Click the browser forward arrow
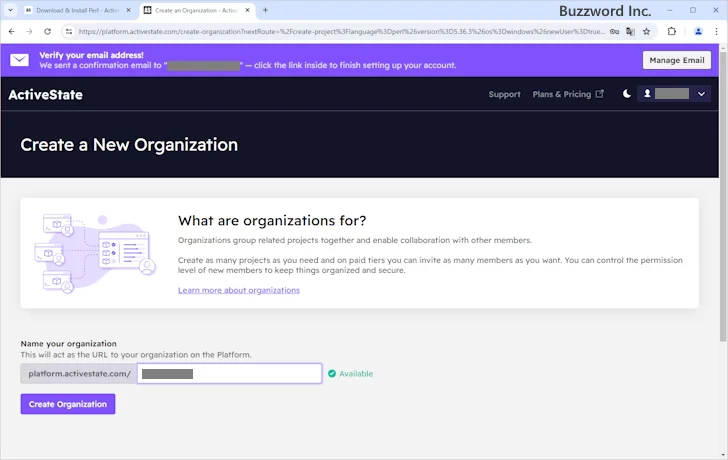Image resolution: width=728 pixels, height=460 pixels. (29, 32)
